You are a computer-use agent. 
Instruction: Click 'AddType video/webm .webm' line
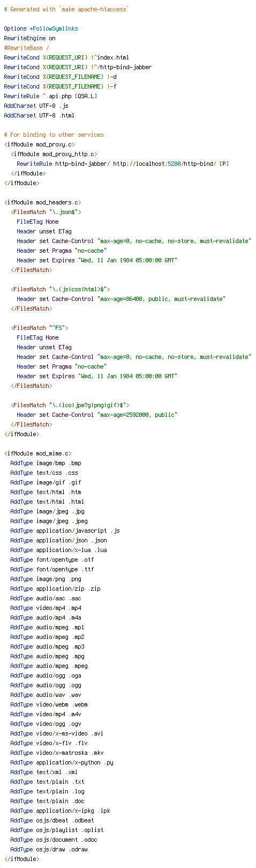(49, 704)
